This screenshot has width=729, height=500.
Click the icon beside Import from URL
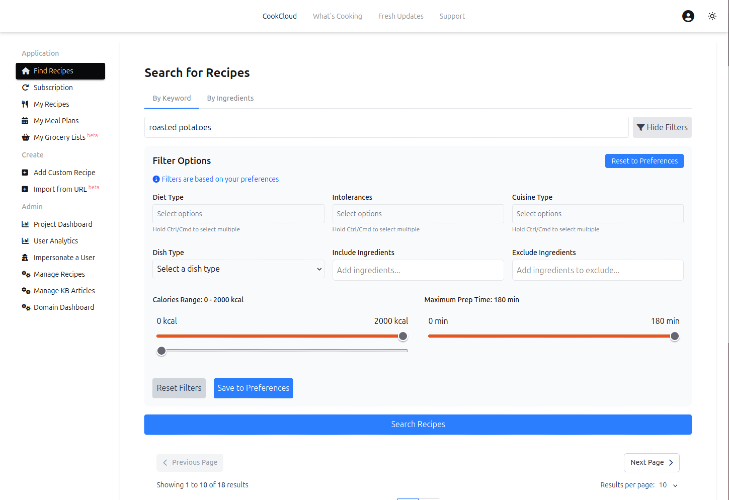click(x=25, y=189)
